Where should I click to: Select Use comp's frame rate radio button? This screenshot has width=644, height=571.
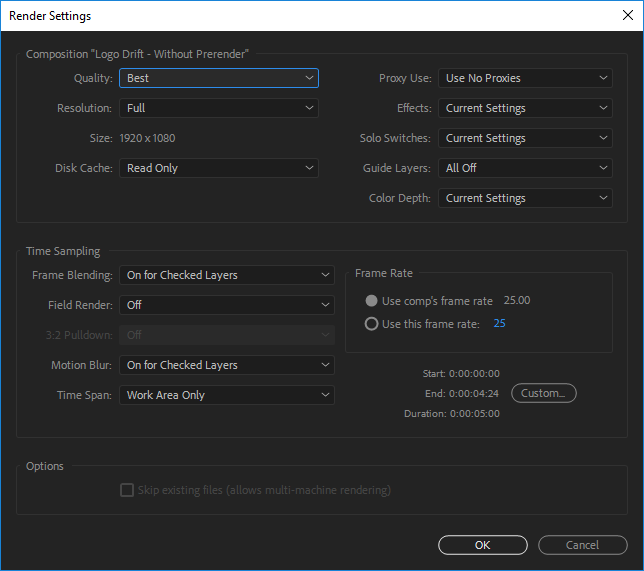coord(371,301)
